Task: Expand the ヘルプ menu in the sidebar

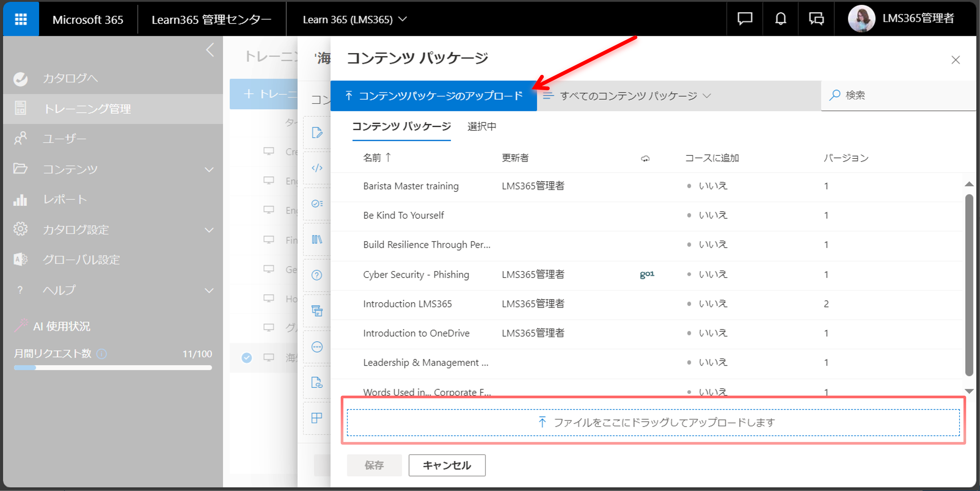Action: [x=209, y=291]
